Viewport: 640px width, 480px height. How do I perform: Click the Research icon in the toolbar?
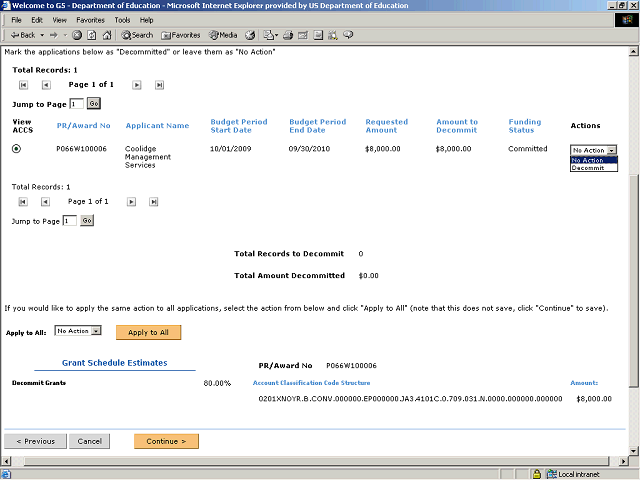(333, 35)
